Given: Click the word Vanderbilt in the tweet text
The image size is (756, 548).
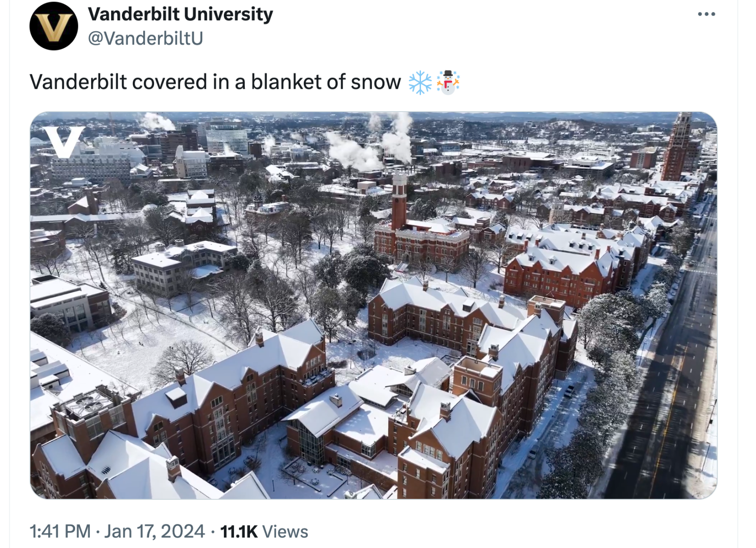Looking at the screenshot, I should pos(78,82).
